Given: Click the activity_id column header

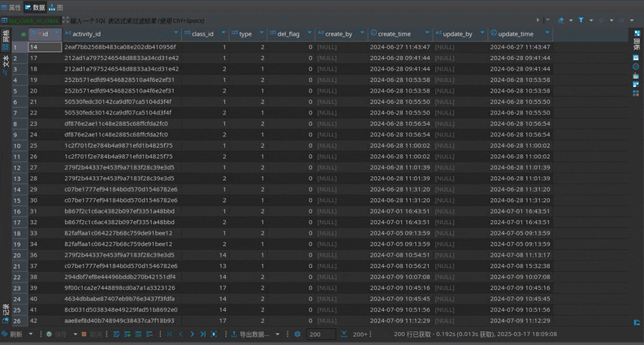Looking at the screenshot, I should (x=122, y=33).
